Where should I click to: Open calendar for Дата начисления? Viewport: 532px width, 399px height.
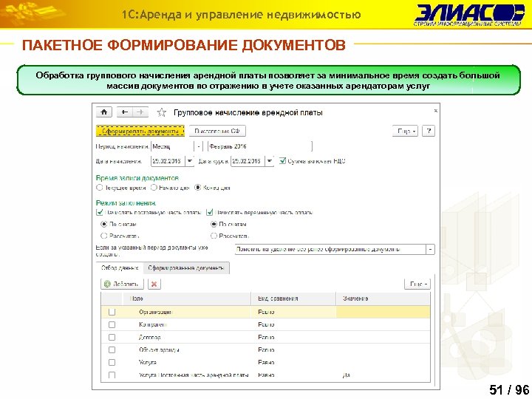(190, 161)
